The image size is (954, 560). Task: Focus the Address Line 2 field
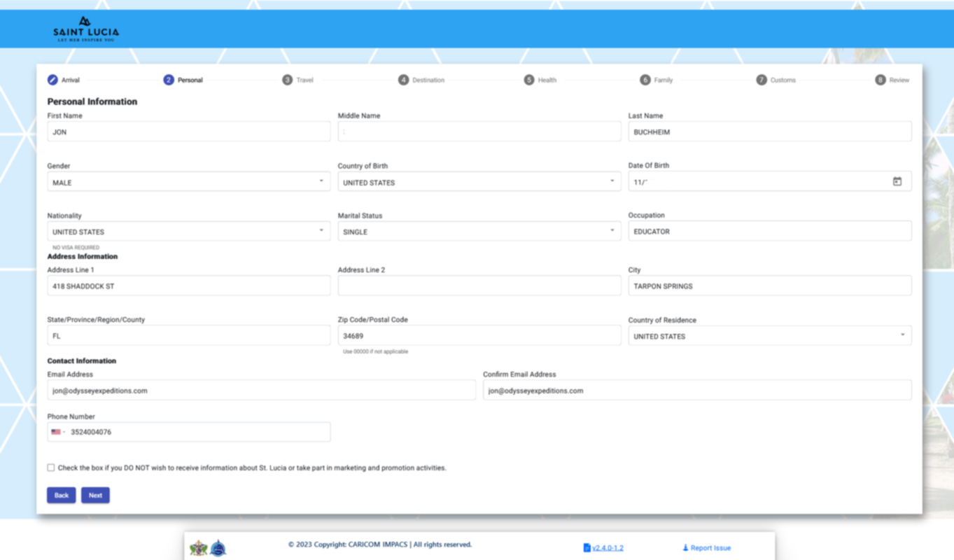pos(479,286)
